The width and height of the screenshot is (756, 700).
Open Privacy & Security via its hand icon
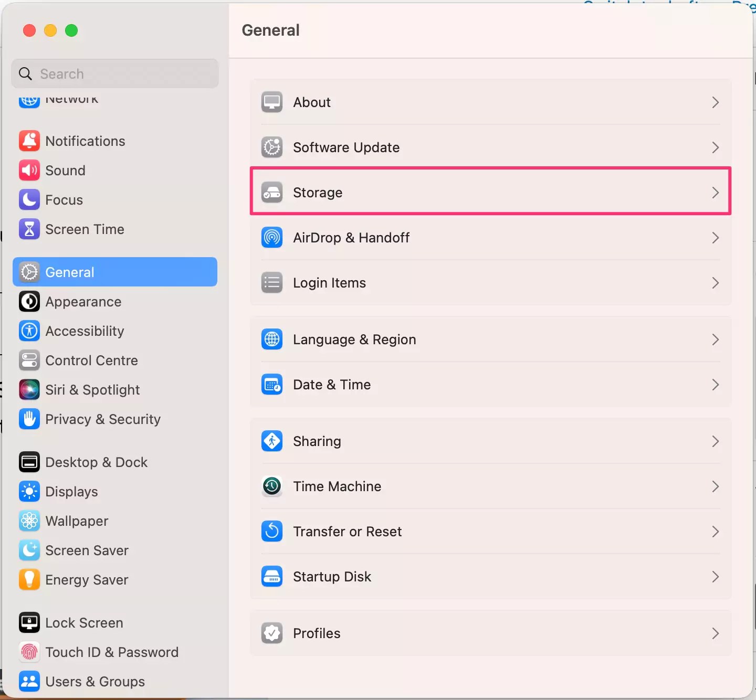pyautogui.click(x=29, y=419)
